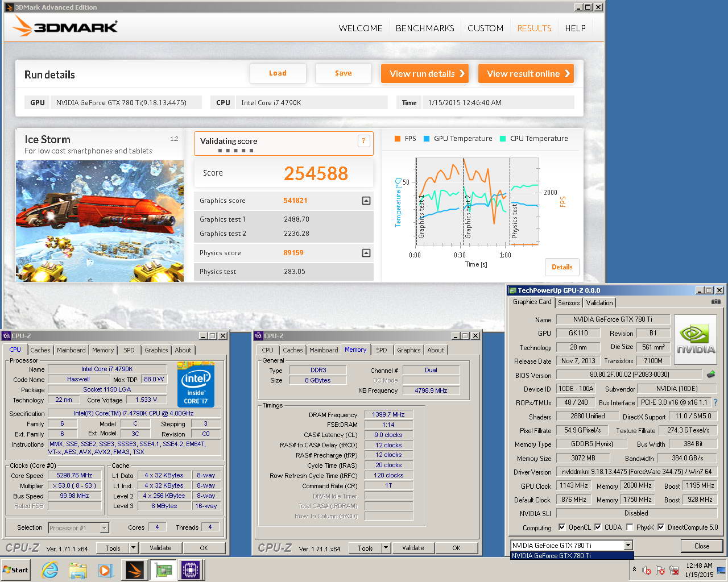The image size is (728, 582).
Task: Toggle the DirectCompute 5.0 checkbox
Action: tap(661, 527)
